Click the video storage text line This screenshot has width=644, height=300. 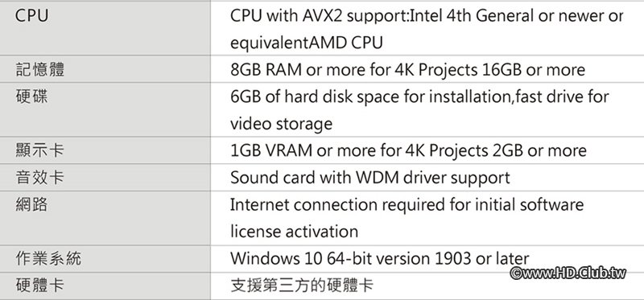[x=281, y=124]
